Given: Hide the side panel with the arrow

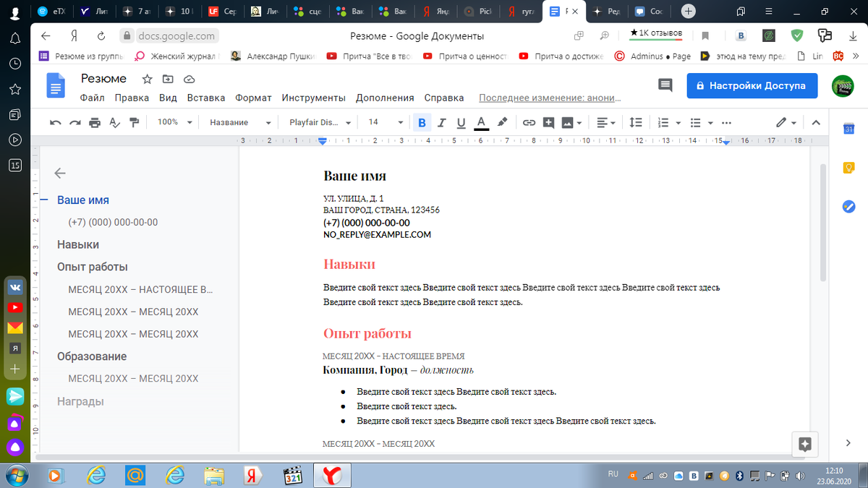Looking at the screenshot, I should click(x=848, y=442).
